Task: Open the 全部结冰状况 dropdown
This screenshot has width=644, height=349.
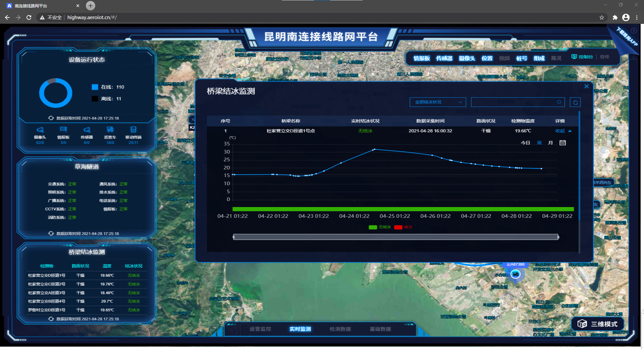Action: [x=438, y=102]
